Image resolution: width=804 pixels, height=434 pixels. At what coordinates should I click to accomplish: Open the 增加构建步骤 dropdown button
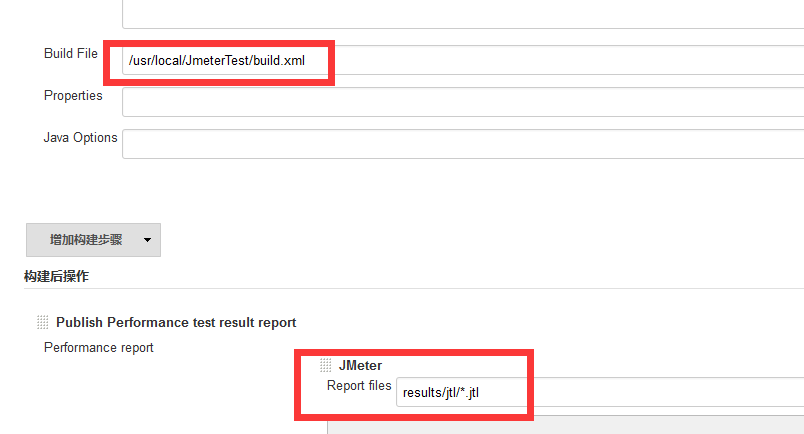tap(93, 240)
